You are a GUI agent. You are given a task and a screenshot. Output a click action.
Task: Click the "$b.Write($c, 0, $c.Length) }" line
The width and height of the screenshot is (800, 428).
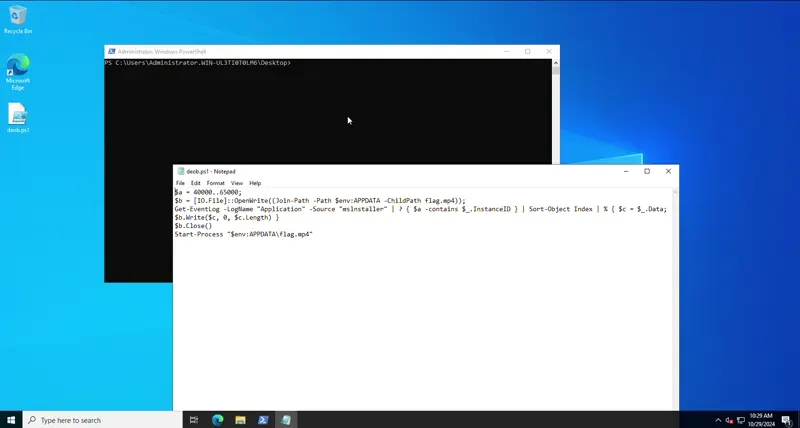click(x=227, y=217)
